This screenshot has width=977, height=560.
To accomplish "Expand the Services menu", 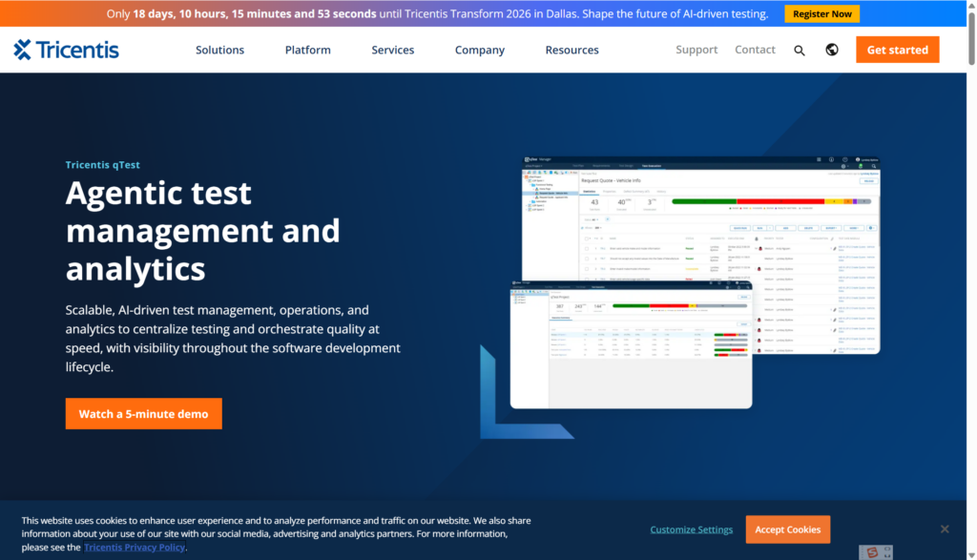I will 392,50.
